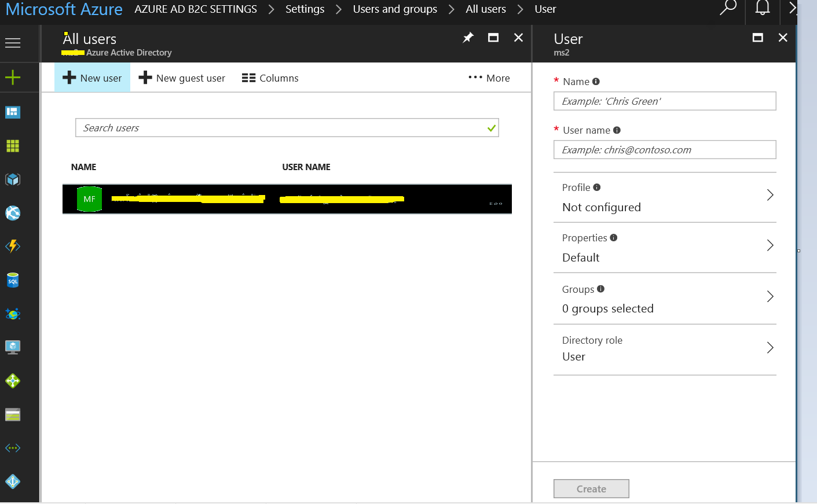Open the Virtual networks icon
The height and width of the screenshot is (504, 817).
click(13, 448)
